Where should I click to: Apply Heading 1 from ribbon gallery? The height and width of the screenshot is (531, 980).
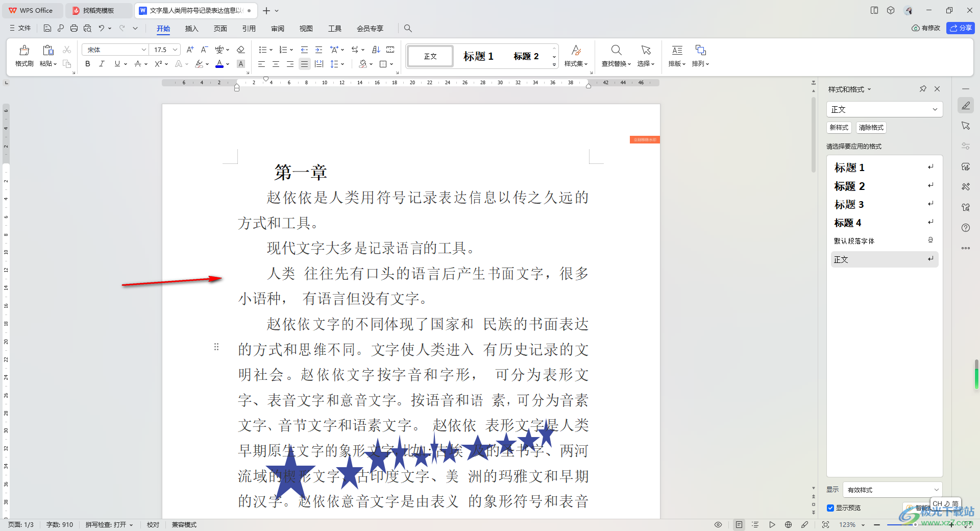coord(478,56)
